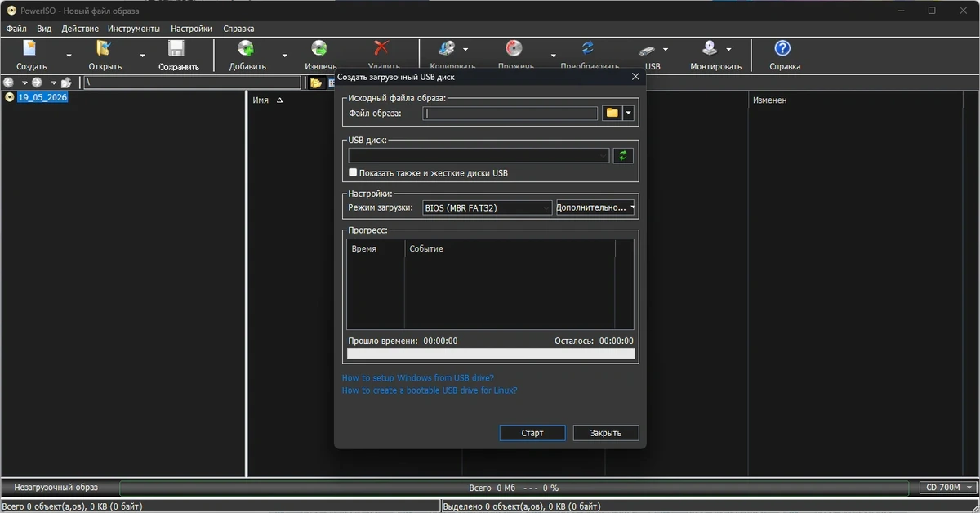Expand the USB toolbar dropdown arrow

point(666,49)
